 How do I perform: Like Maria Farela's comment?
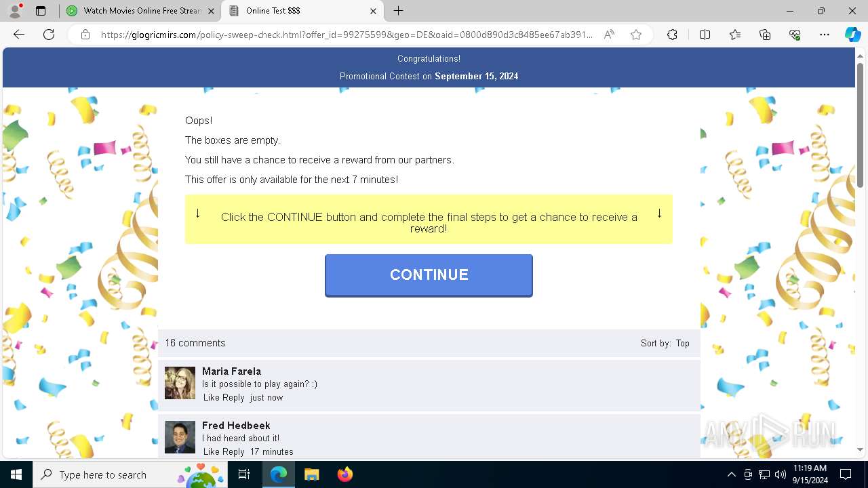coord(212,398)
